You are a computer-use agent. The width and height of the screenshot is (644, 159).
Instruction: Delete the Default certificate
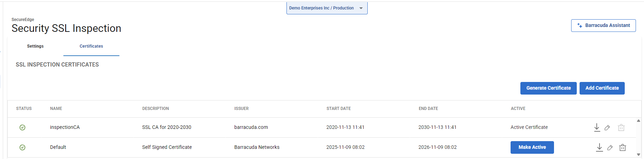[x=622, y=148]
